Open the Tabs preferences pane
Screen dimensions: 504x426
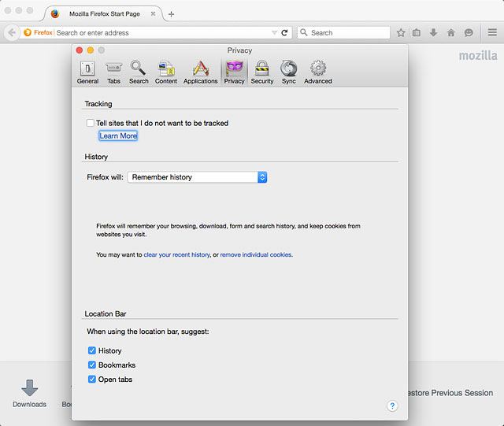[113, 72]
